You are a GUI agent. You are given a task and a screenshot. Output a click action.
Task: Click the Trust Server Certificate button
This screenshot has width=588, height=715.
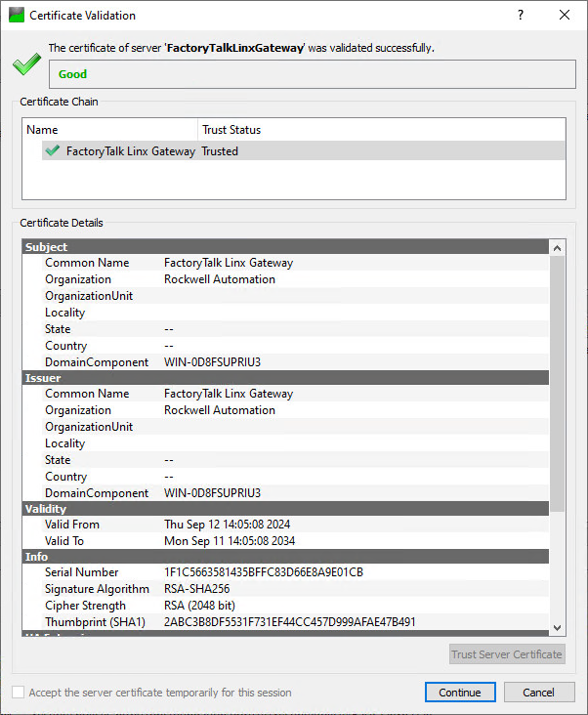point(507,654)
